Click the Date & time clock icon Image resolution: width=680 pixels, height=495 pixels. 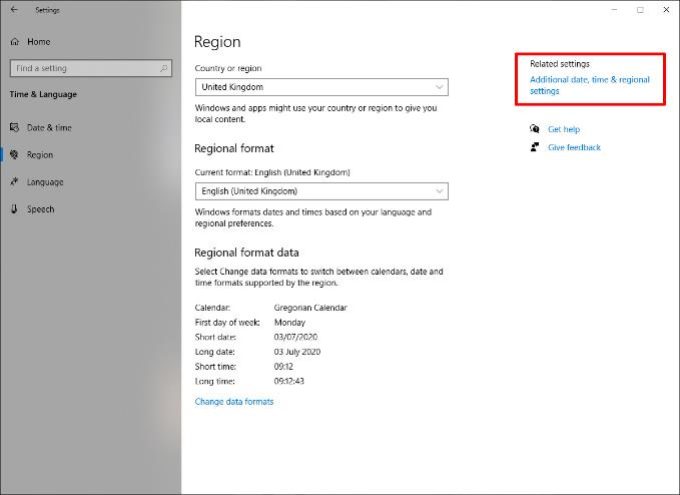[15, 128]
